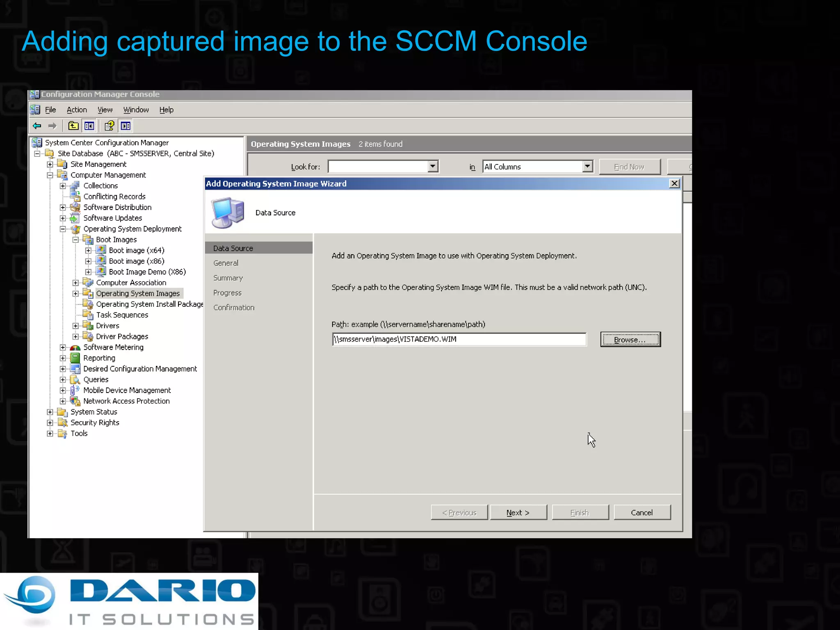Click the Browse... button
This screenshot has height=630, width=840.
(630, 340)
